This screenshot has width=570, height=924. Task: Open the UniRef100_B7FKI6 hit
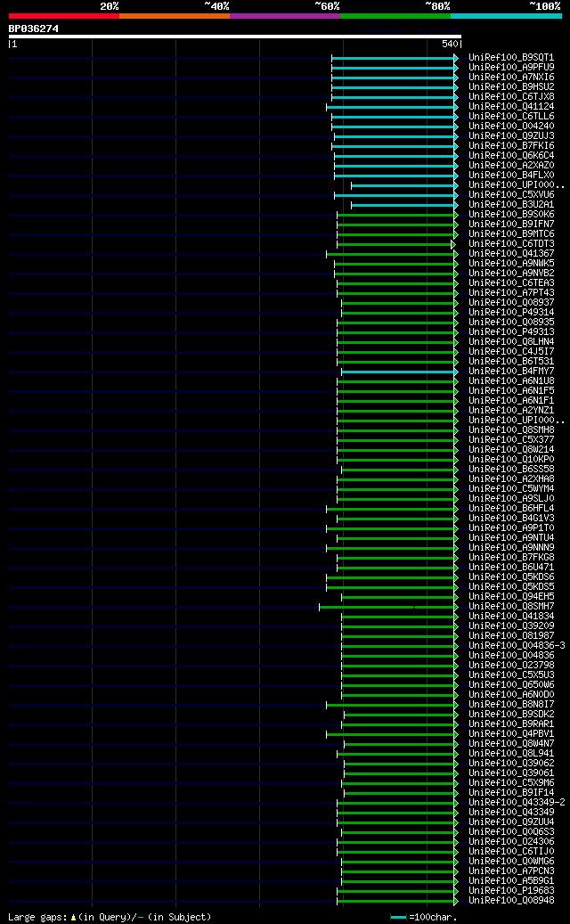point(511,145)
